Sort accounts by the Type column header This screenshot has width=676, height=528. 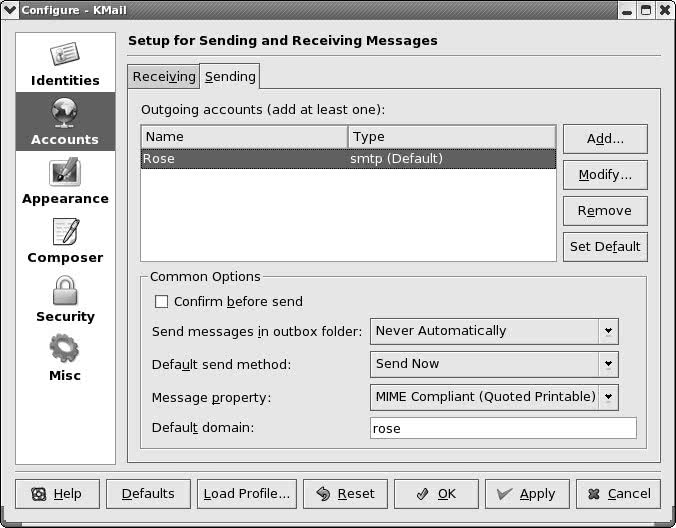tap(452, 137)
